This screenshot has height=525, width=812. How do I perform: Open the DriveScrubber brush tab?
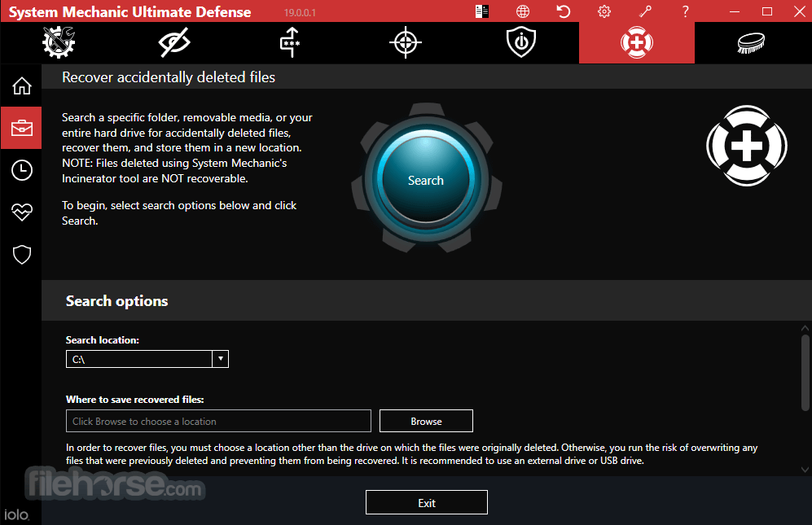(752, 43)
